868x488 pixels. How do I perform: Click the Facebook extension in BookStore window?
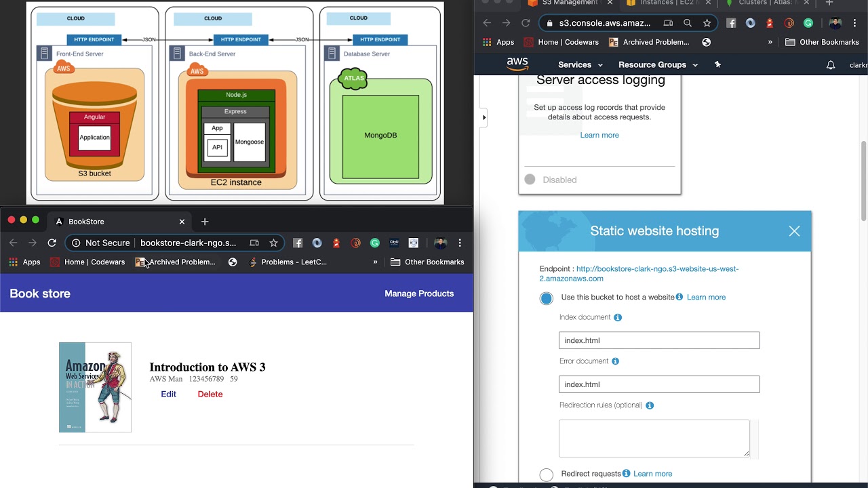pos(298,243)
